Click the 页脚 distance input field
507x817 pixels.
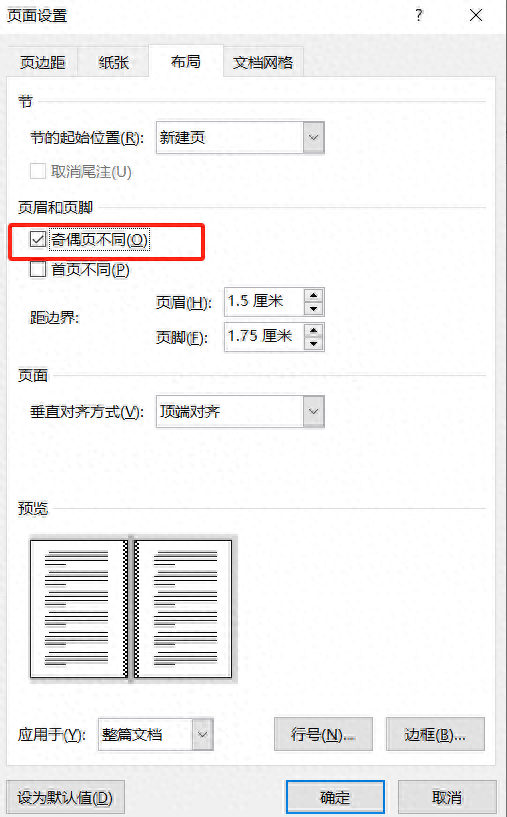point(264,337)
